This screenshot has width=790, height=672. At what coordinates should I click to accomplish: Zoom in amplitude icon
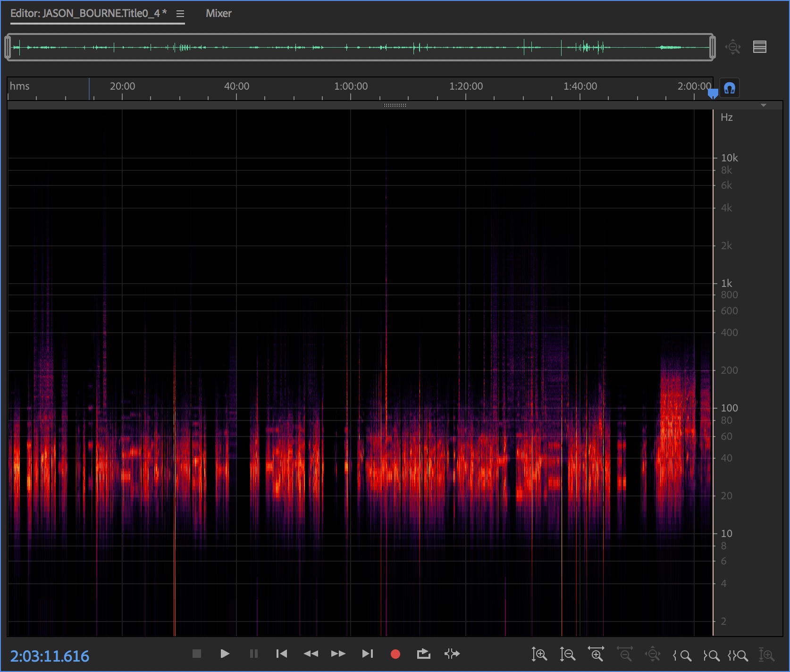[539, 655]
